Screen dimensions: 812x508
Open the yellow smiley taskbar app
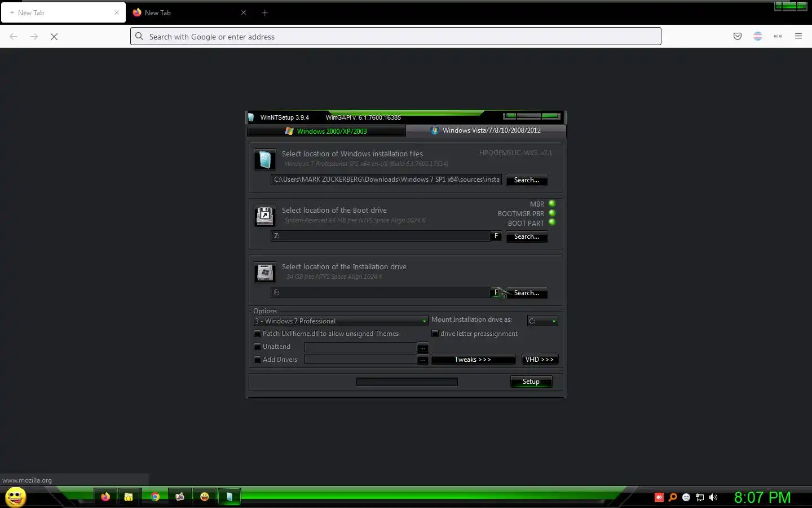coord(204,497)
